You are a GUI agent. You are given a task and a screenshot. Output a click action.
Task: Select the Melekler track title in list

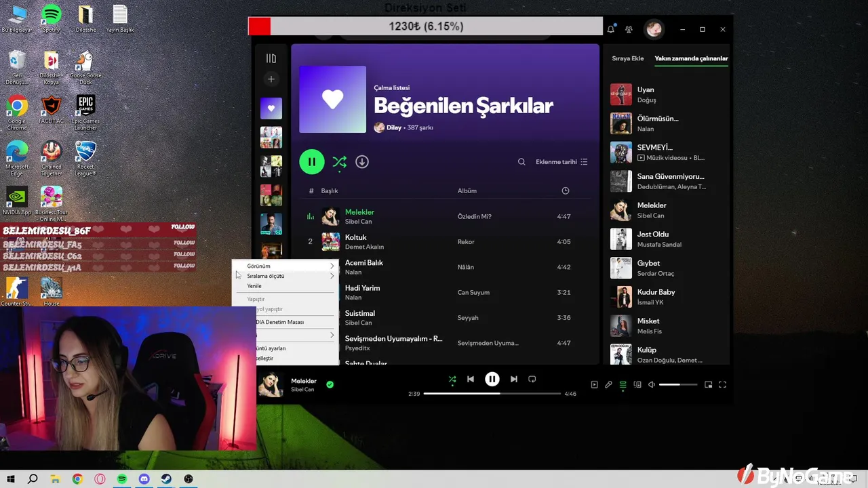359,212
